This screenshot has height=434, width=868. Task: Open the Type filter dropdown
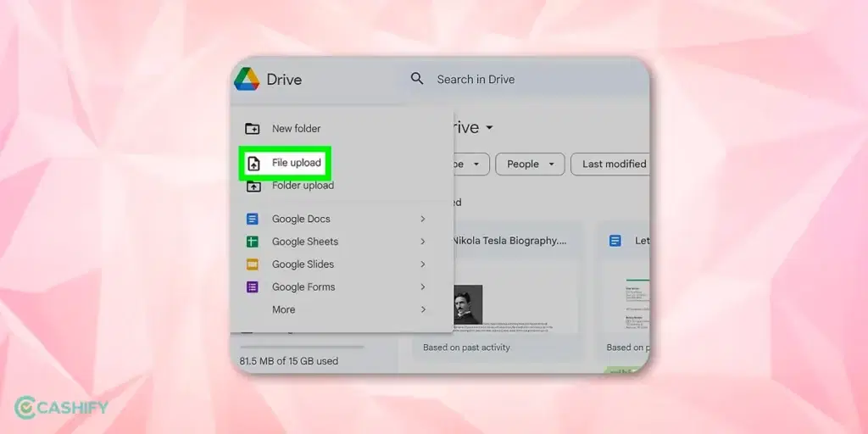pyautogui.click(x=471, y=164)
